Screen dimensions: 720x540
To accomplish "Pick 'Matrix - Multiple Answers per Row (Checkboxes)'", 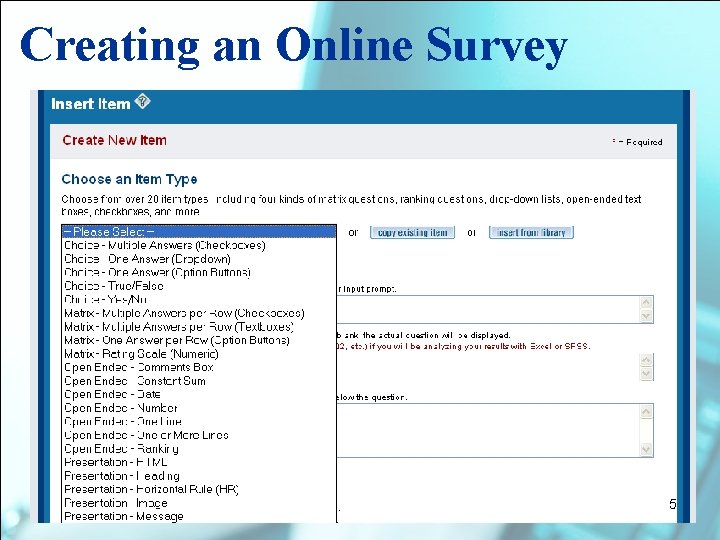I will click(199, 313).
